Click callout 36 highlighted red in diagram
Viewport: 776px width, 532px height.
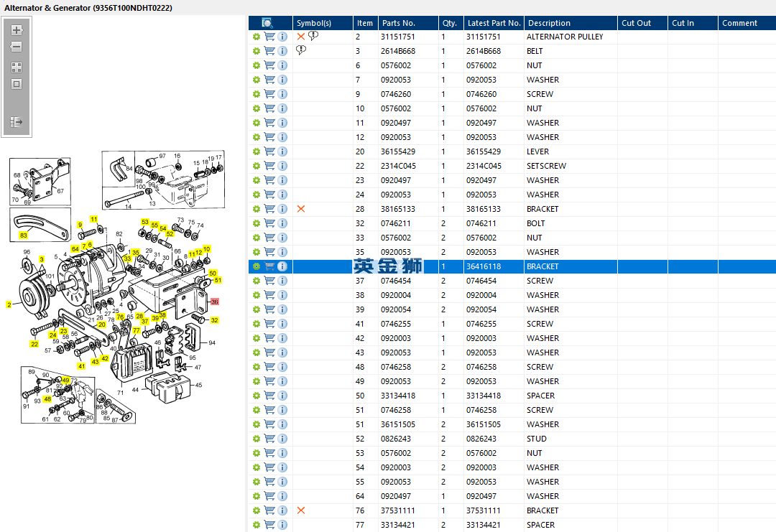214,301
